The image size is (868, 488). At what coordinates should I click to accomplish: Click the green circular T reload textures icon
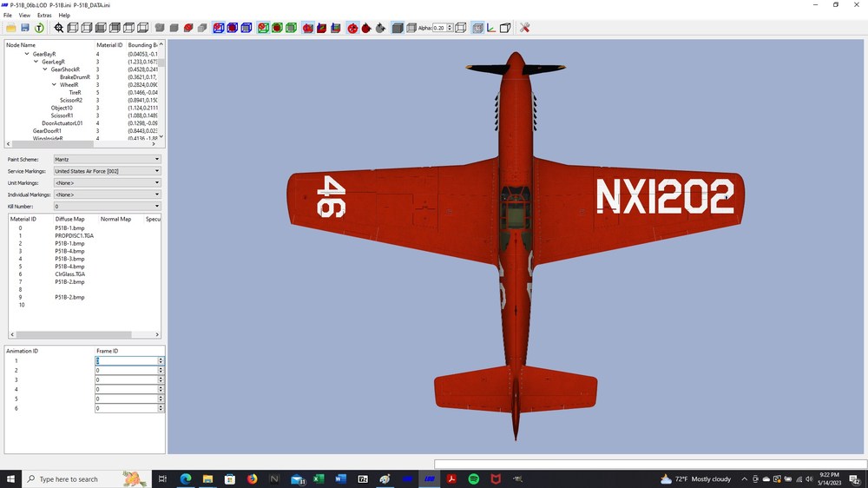tap(39, 28)
